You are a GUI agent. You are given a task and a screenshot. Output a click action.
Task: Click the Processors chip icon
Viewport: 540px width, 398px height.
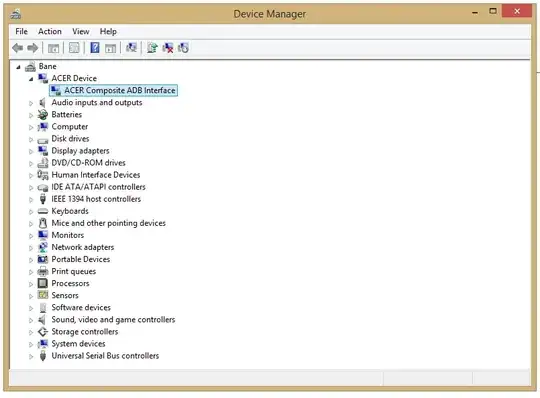(x=43, y=283)
